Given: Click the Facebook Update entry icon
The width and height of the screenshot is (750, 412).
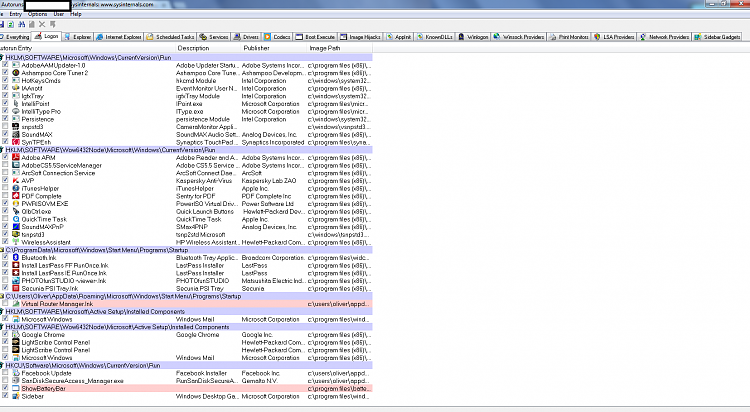Looking at the screenshot, I should click(16, 373).
